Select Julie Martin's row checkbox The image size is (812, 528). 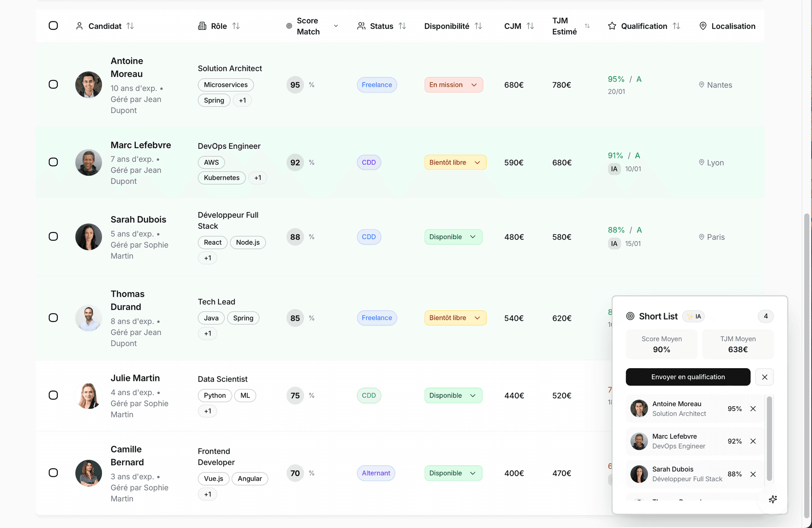pyautogui.click(x=54, y=395)
